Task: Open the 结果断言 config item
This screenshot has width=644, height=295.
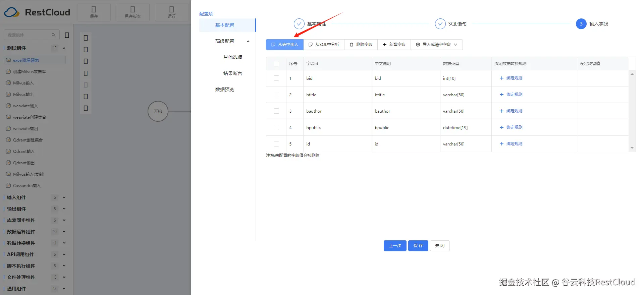Action: (233, 73)
